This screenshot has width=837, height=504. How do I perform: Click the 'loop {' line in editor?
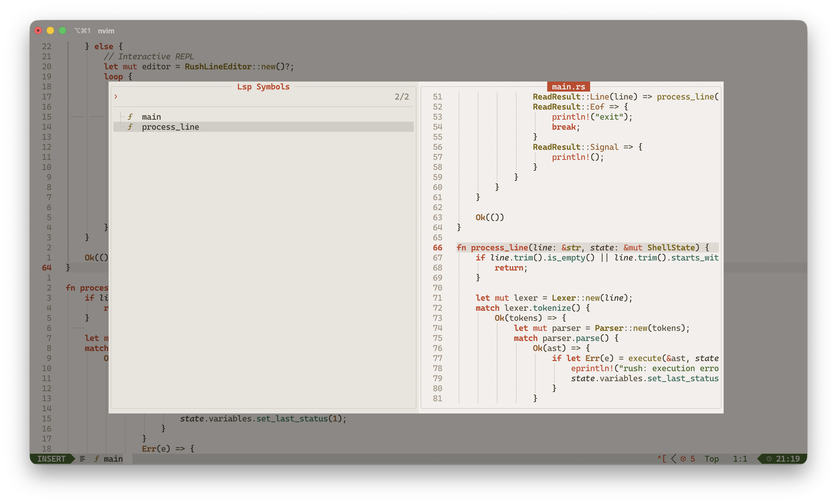(118, 77)
